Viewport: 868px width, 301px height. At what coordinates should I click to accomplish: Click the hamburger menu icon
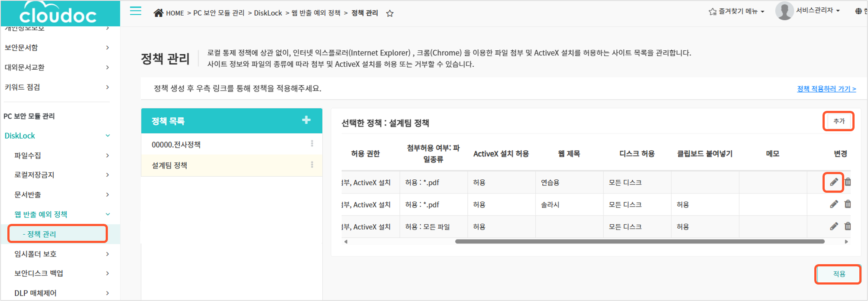(x=136, y=11)
